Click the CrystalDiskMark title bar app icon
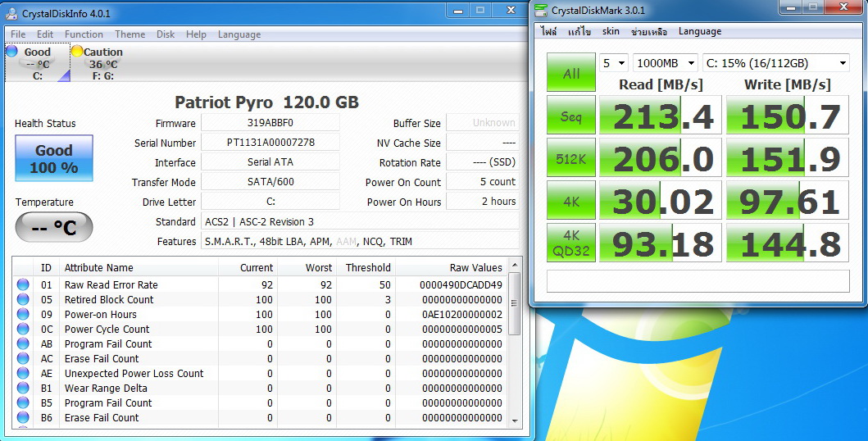The height and width of the screenshot is (441, 868). (541, 10)
